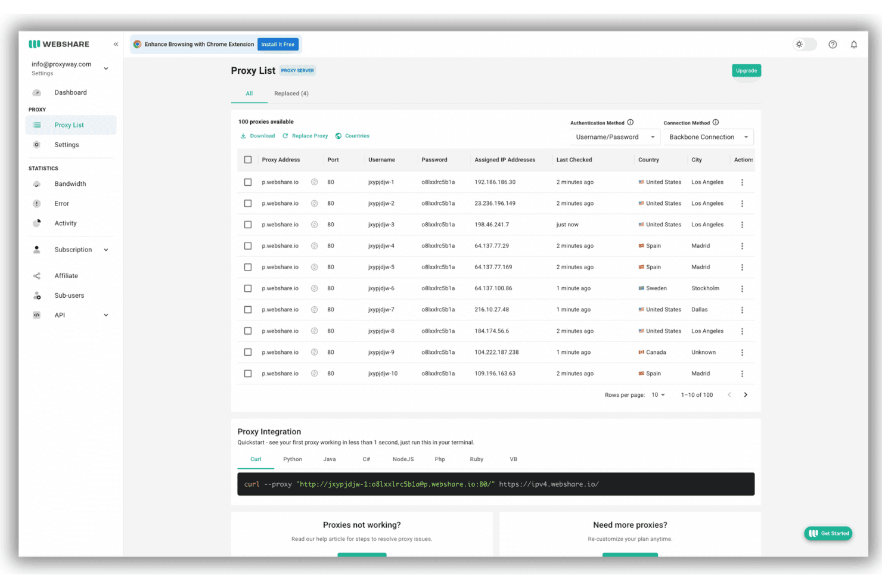Image resolution: width=882 pixels, height=588 pixels.
Task: Click the circular icon next to p.webshare.io in the jxypjdjw-6 row
Action: 314,288
